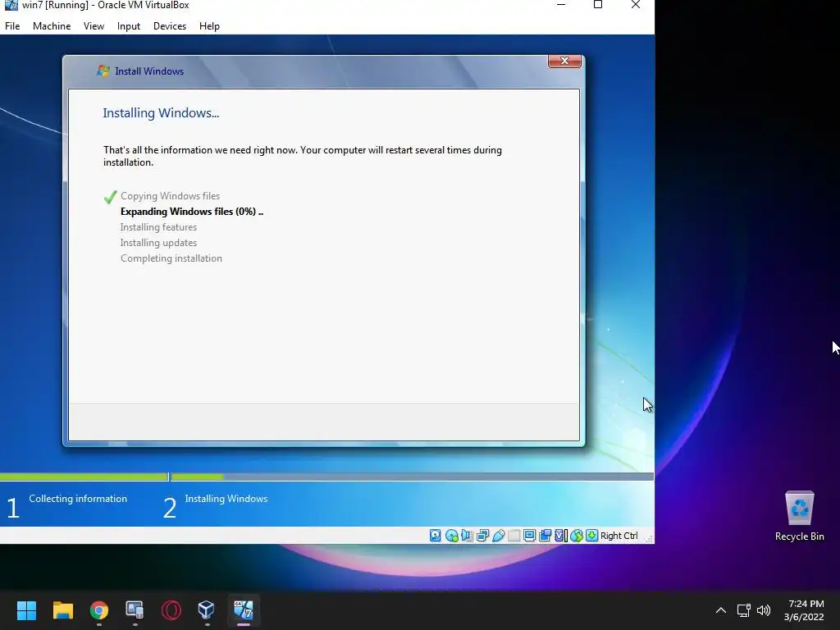This screenshot has height=630, width=840.
Task: Click the optical disk indicator in status bar
Action: 452,535
